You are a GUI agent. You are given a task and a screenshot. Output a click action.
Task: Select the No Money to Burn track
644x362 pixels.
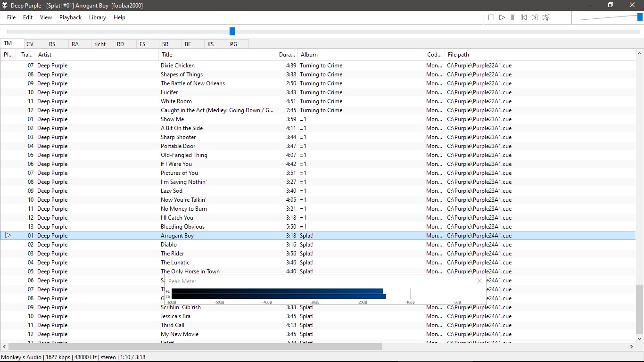coord(318,209)
